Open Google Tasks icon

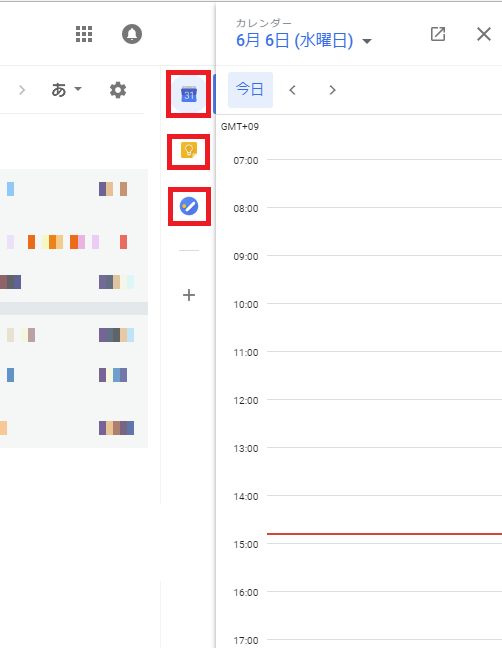tap(189, 206)
